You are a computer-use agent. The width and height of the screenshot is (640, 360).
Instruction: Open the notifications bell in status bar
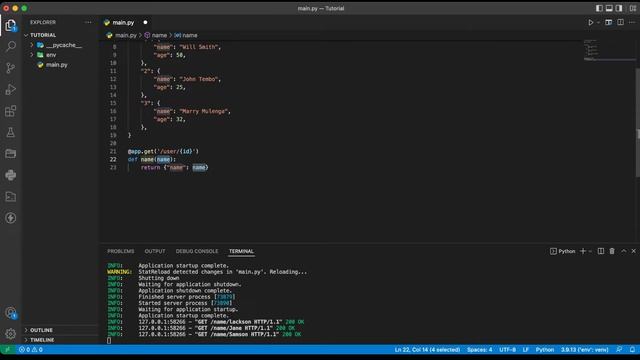[x=632, y=349]
